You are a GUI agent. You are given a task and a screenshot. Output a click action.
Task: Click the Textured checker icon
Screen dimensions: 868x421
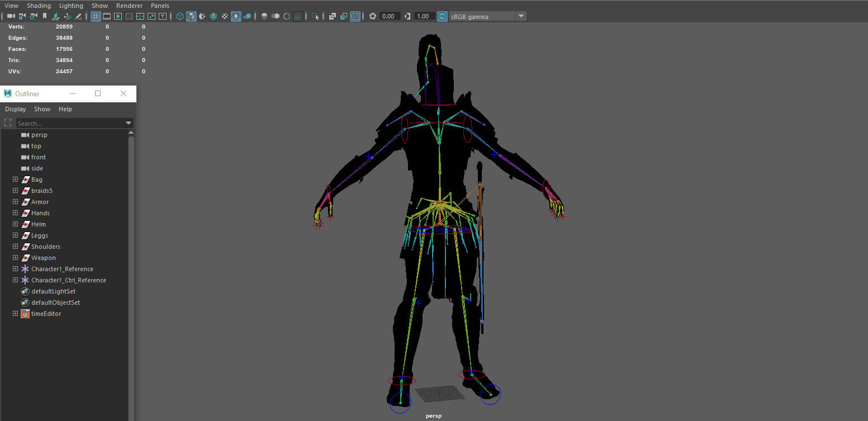pyautogui.click(x=225, y=17)
